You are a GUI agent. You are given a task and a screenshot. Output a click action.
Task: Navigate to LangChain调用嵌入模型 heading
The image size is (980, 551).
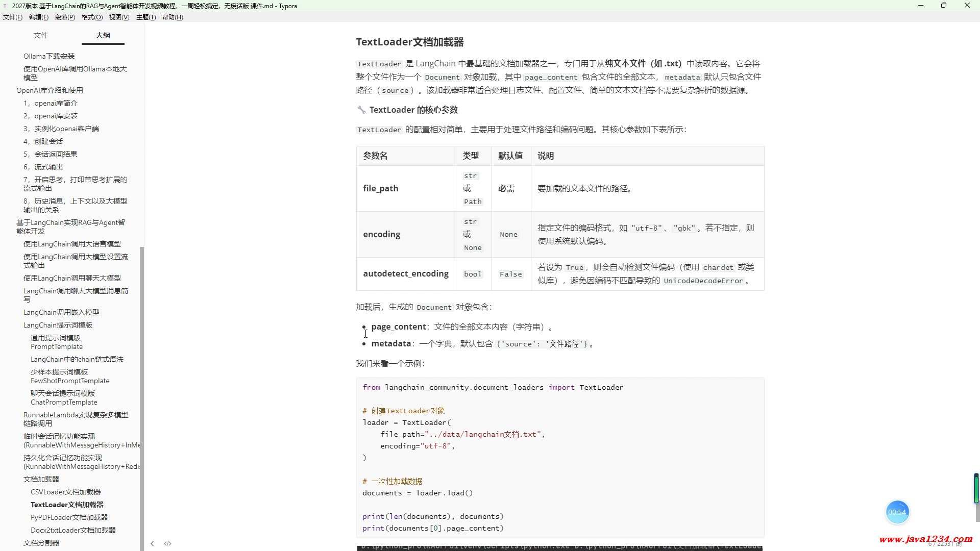61,312
